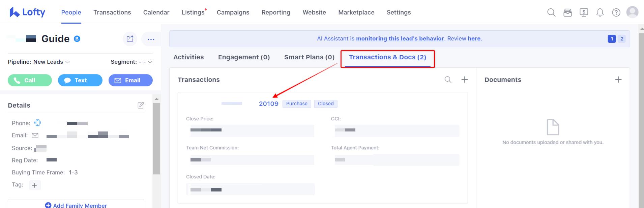644x208 pixels.
Task: Click the phone vibrate icon next to Phone
Action: pyautogui.click(x=37, y=123)
